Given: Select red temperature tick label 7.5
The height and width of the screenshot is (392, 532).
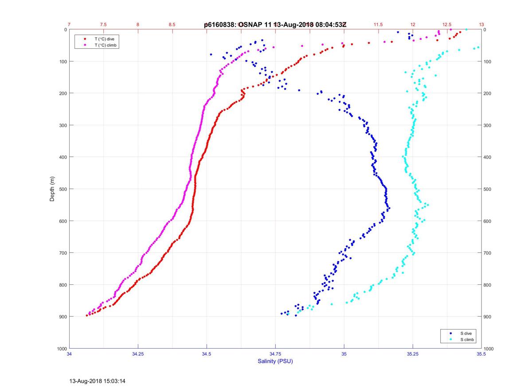Looking at the screenshot, I should tap(104, 24).
